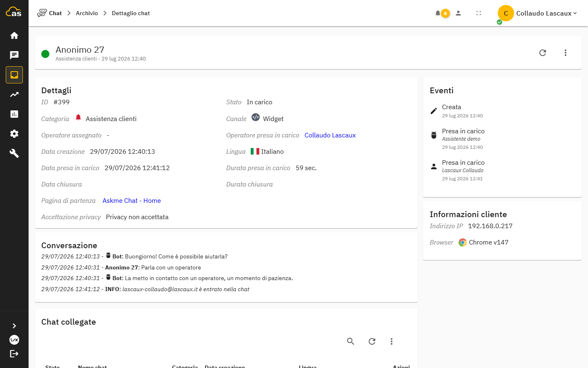Click the green status dot of Anonimo 27
The height and width of the screenshot is (368, 588).
pos(45,54)
